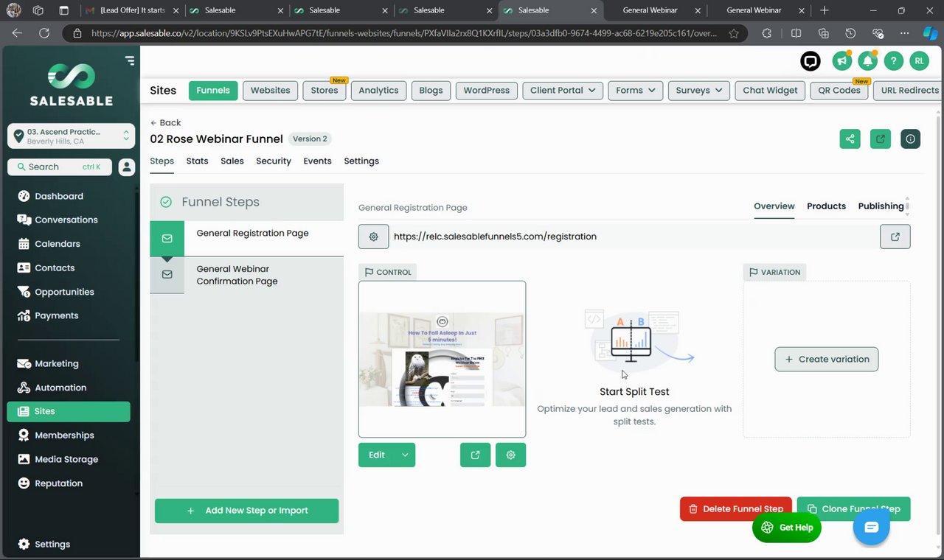
Task: Click the Edit button
Action: 377,455
